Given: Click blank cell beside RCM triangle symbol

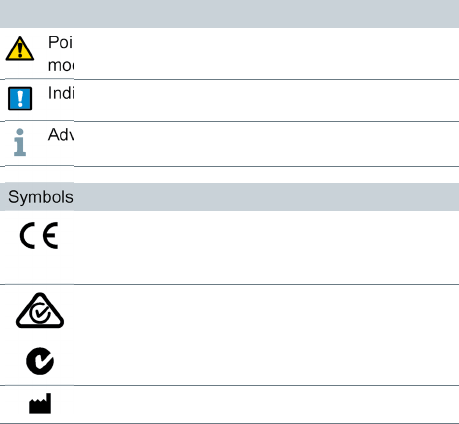Looking at the screenshot, I should click(266, 311).
